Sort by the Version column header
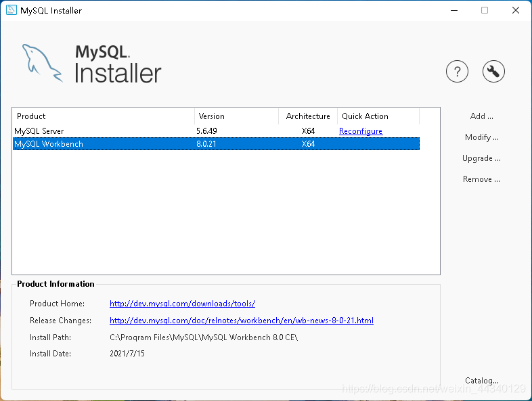Screen dimensions: 532x401 [236, 116]
